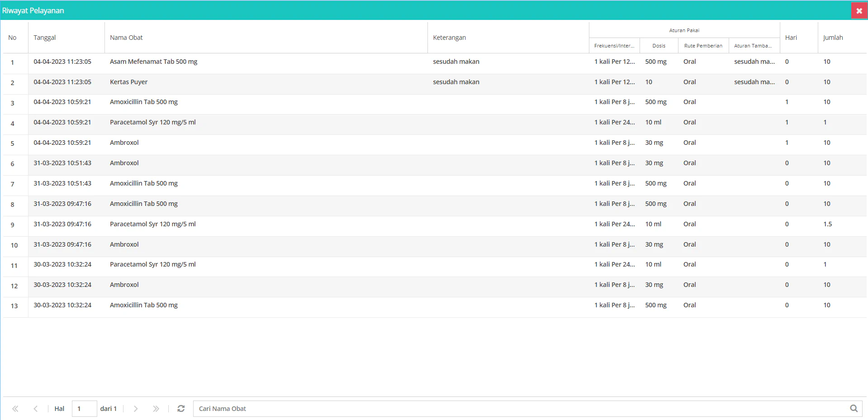Go to first page icon

click(x=15, y=409)
